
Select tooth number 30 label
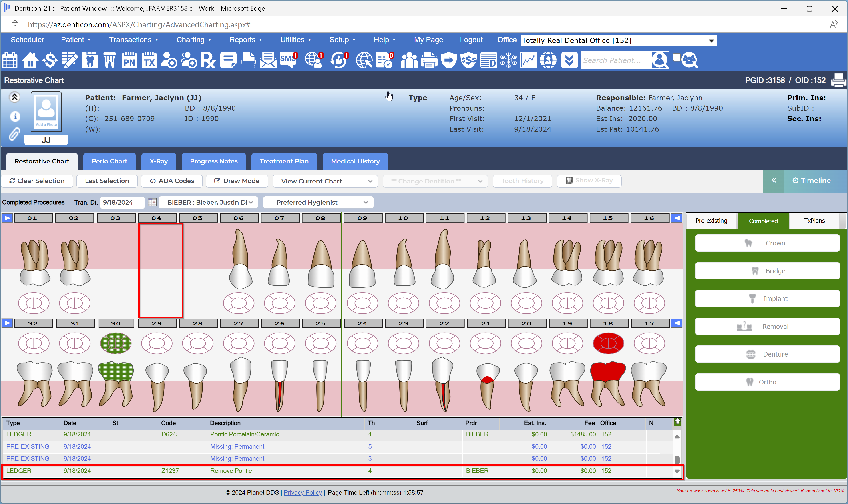tap(115, 323)
